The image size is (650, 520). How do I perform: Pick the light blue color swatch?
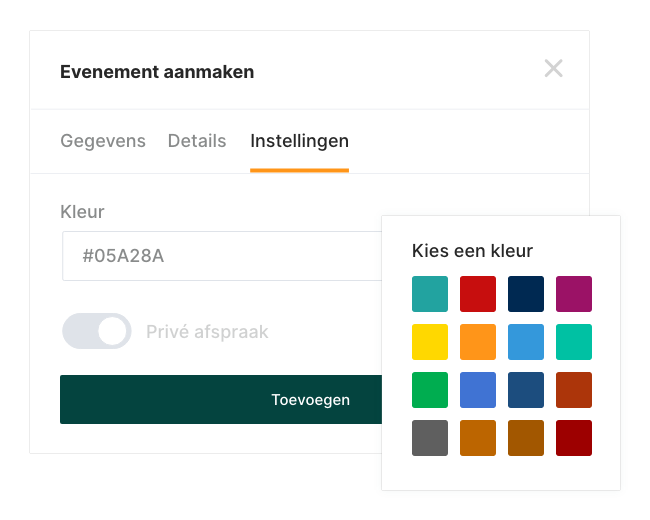526,342
